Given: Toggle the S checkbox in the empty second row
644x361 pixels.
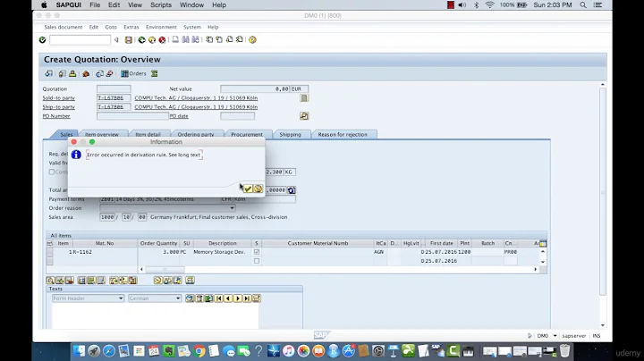Looking at the screenshot, I should 257,261.
